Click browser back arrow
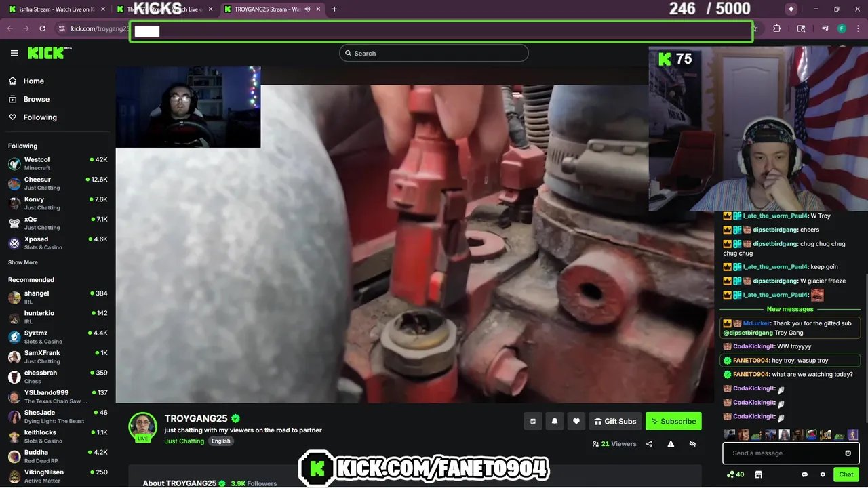The height and width of the screenshot is (488, 868). (x=9, y=28)
